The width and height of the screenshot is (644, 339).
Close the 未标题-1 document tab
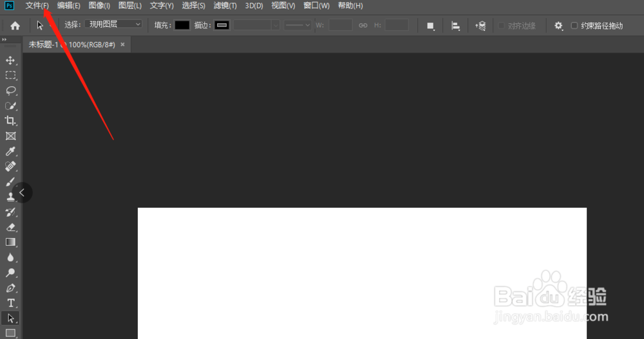pos(122,44)
